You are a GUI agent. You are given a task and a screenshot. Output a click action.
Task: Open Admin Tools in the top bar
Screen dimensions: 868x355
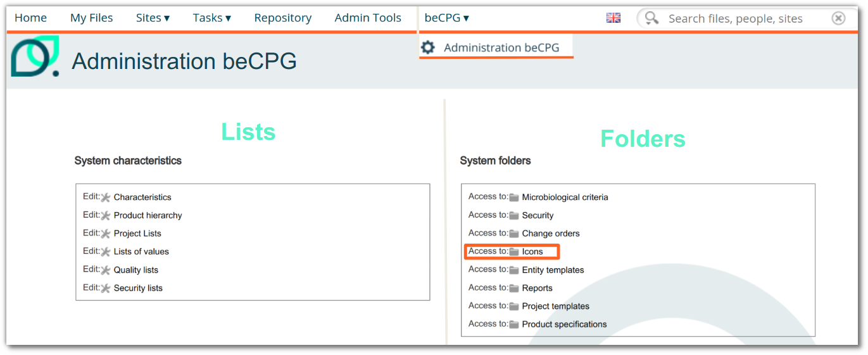tap(368, 18)
